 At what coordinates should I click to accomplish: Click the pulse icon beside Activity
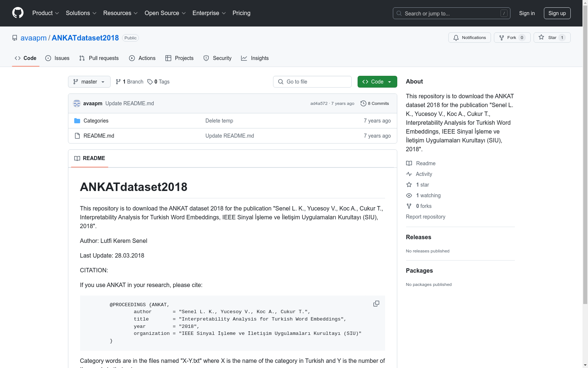[409, 174]
